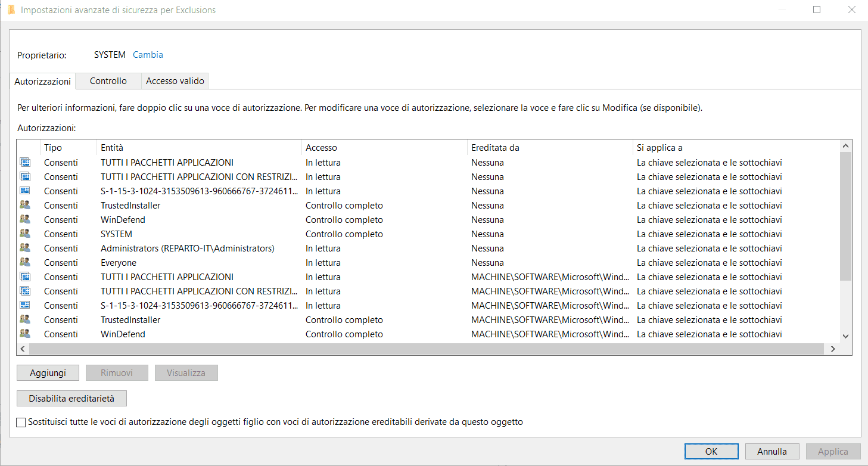Switch to the Controllo tab
This screenshot has width=868, height=466.
108,80
